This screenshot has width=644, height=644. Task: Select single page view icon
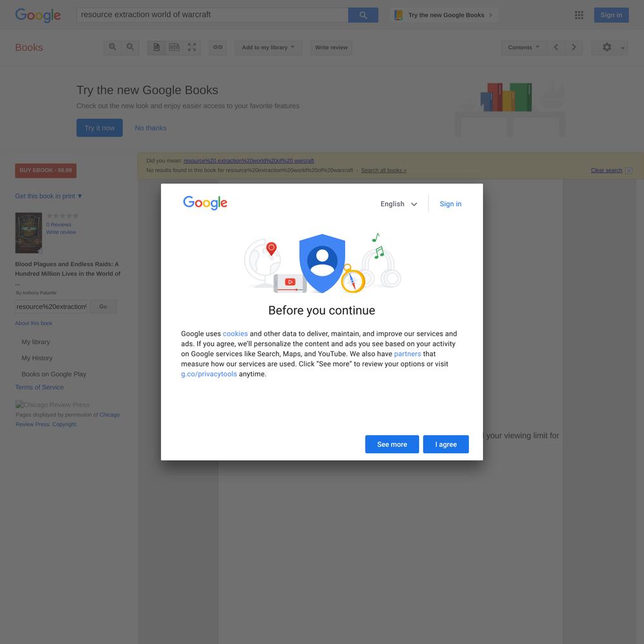pos(156,47)
